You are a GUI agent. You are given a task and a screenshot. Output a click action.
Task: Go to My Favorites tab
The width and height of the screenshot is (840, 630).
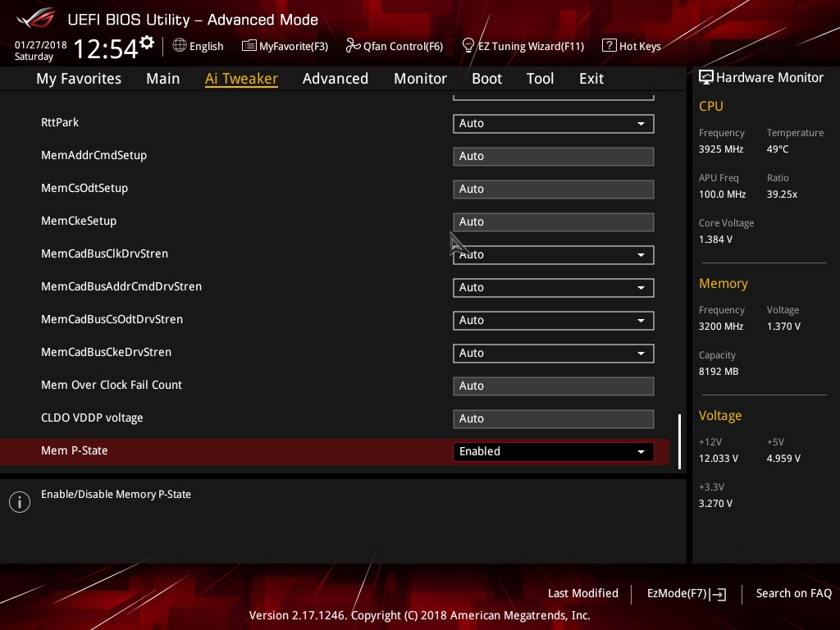79,79
